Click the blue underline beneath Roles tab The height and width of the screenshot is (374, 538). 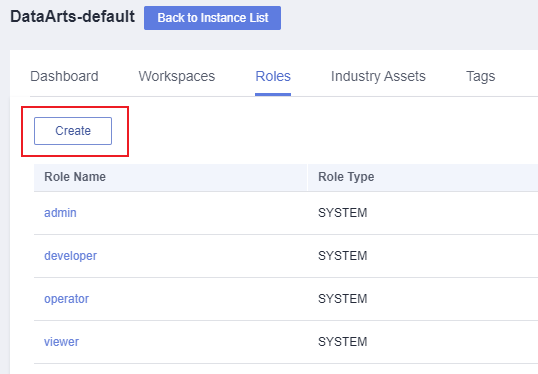(273, 94)
